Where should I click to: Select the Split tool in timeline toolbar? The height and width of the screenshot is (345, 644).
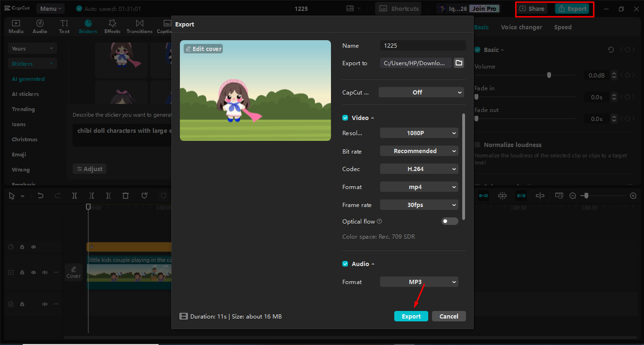click(x=74, y=196)
